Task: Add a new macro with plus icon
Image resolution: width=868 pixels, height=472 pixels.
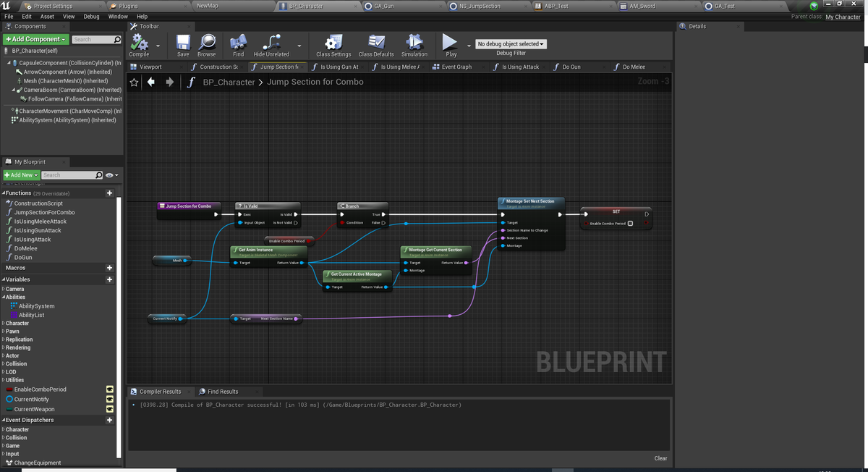Action: (x=109, y=268)
